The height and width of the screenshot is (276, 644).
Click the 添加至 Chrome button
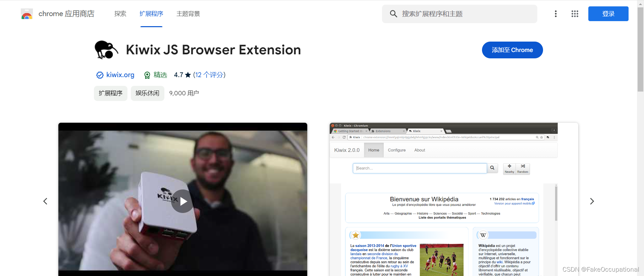(512, 50)
